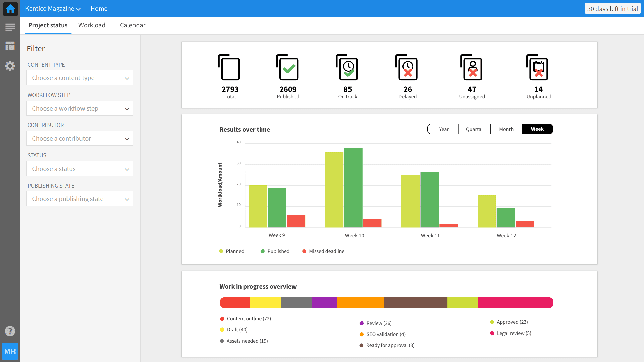644x362 pixels.
Task: Switch results chart to Month view
Action: click(x=506, y=129)
